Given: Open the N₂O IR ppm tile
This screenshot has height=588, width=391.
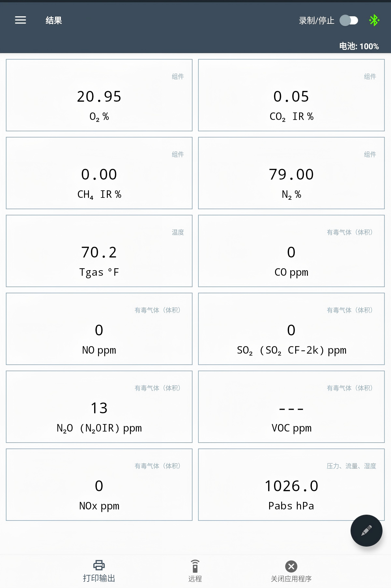Looking at the screenshot, I should pyautogui.click(x=99, y=407).
